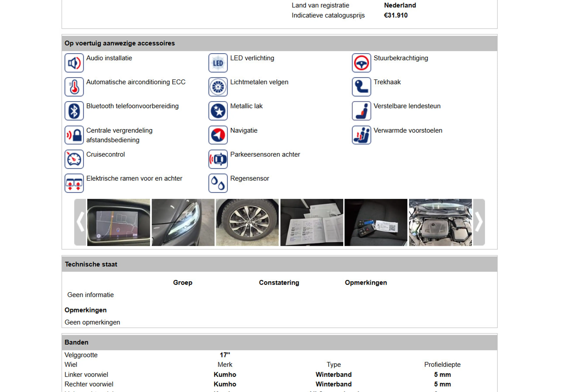This screenshot has width=566, height=392.
Task: Click the 'Profieldiepte' column header
Action: [442, 364]
